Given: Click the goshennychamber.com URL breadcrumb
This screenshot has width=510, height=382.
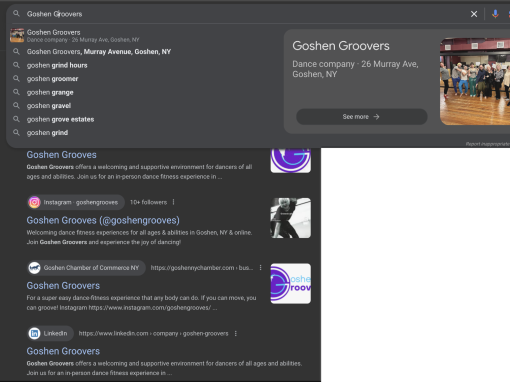Looking at the screenshot, I should (202, 268).
